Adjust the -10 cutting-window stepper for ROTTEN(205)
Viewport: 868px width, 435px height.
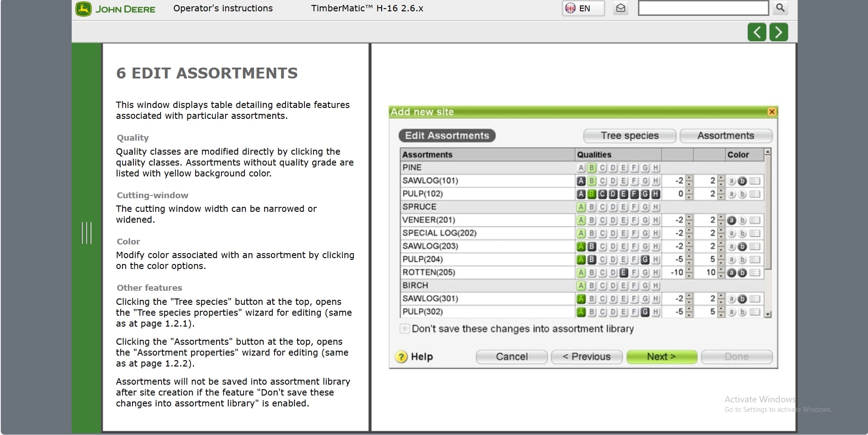pyautogui.click(x=689, y=273)
